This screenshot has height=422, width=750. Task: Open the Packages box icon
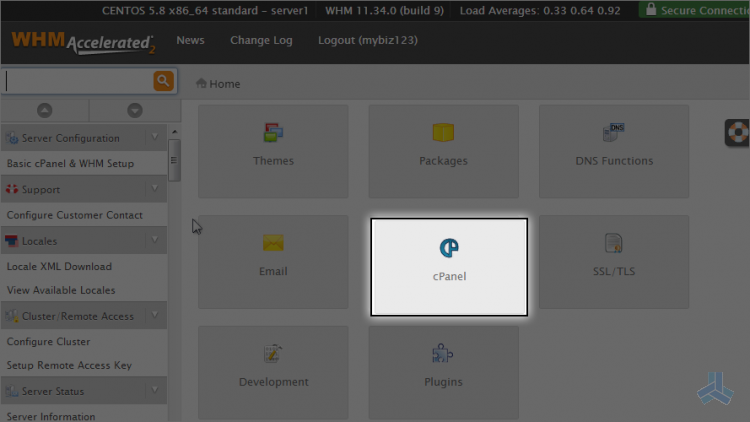pyautogui.click(x=443, y=133)
